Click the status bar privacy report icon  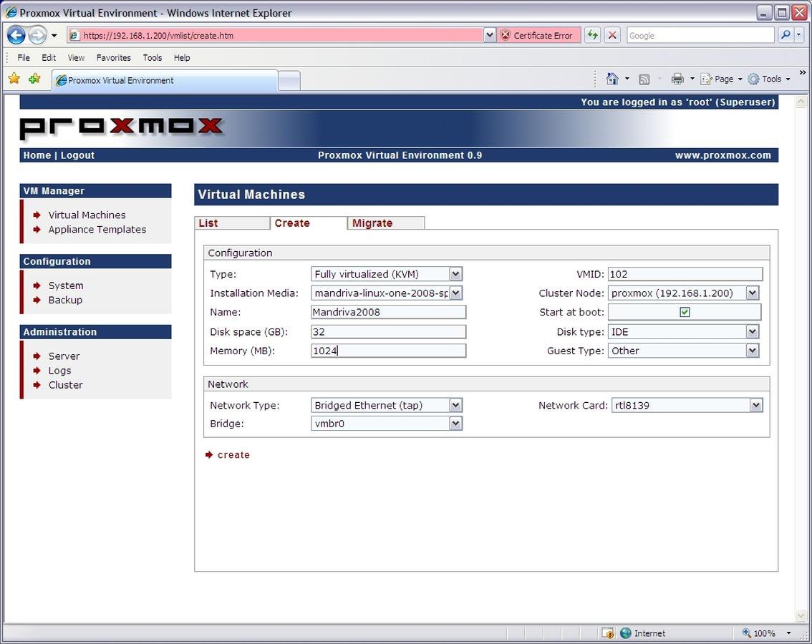(608, 633)
